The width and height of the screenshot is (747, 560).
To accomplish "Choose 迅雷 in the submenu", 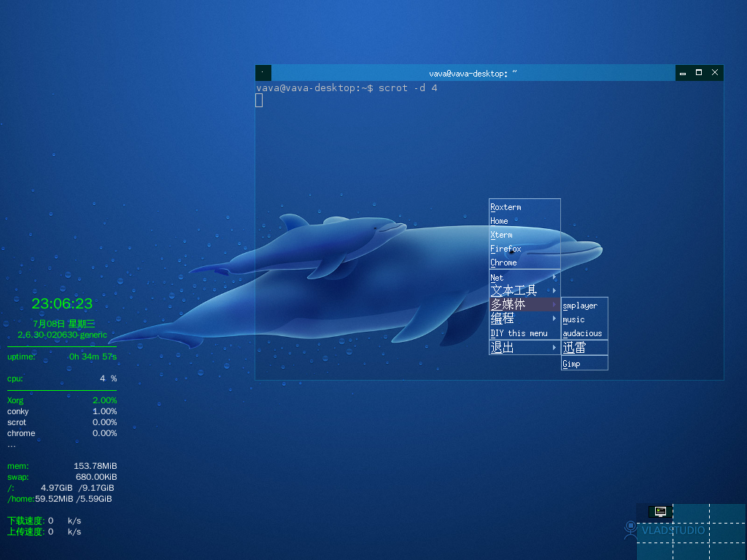I will [584, 348].
